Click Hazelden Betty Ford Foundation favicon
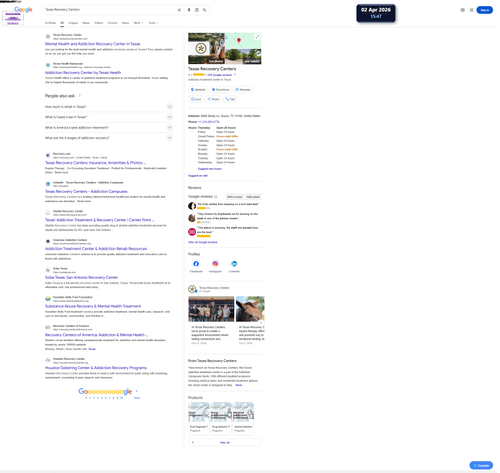 tap(48, 299)
